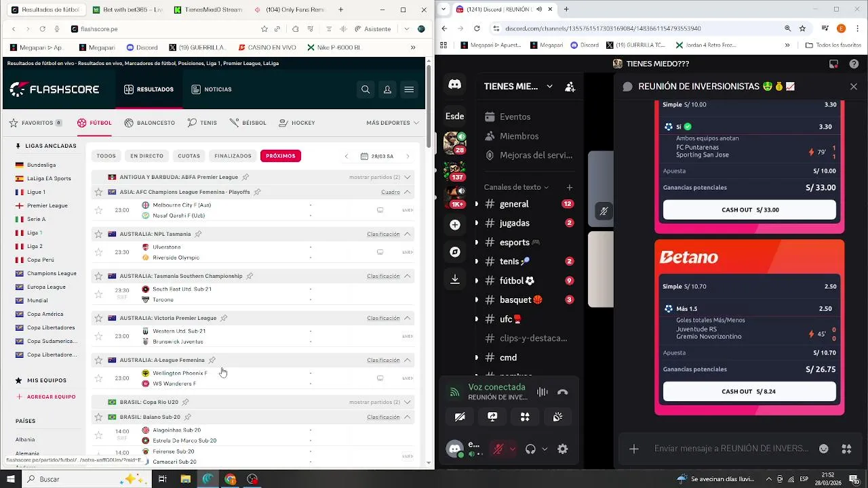The width and height of the screenshot is (868, 488).
Task: Click Discord download apps icon
Action: pos(455,279)
